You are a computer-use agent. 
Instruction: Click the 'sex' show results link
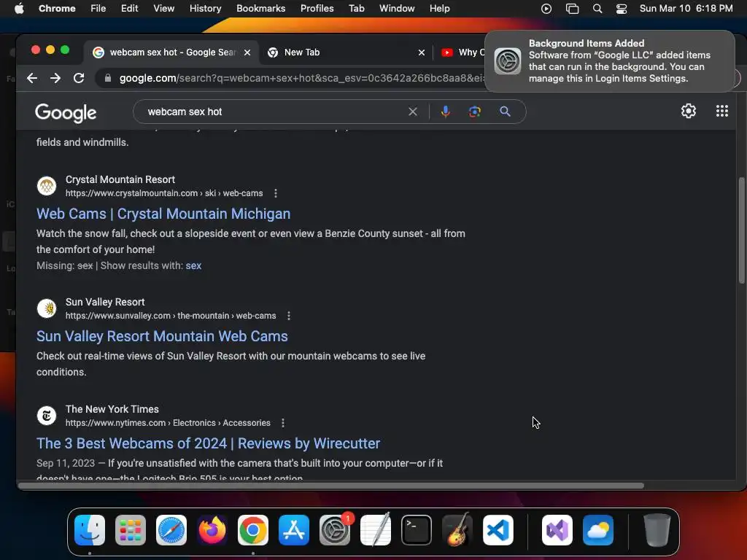[x=193, y=265]
